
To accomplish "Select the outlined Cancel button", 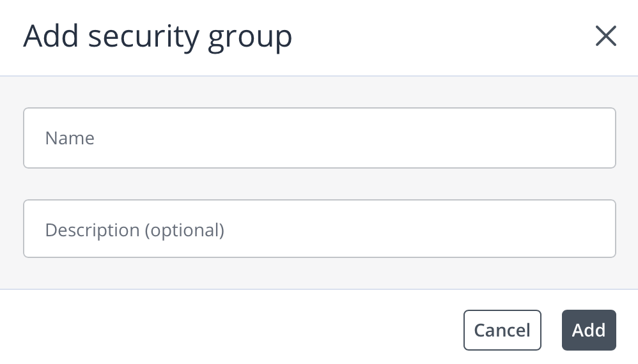I will click(502, 330).
